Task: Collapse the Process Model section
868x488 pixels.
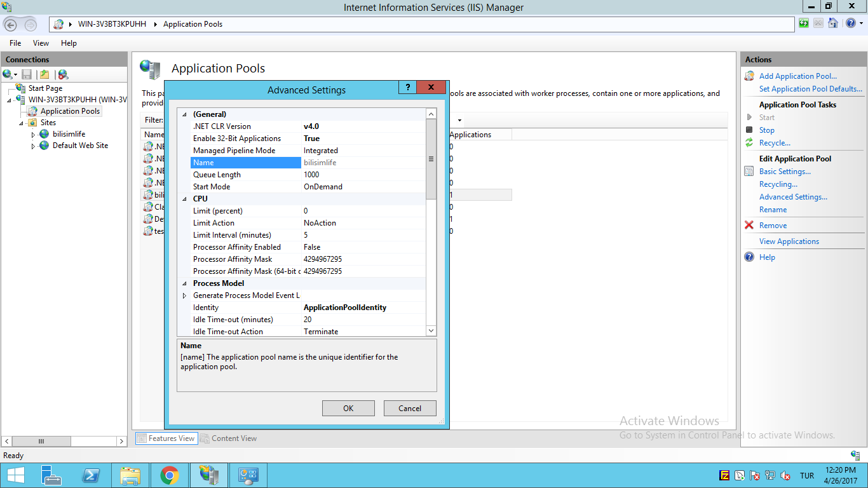Action: (x=185, y=283)
